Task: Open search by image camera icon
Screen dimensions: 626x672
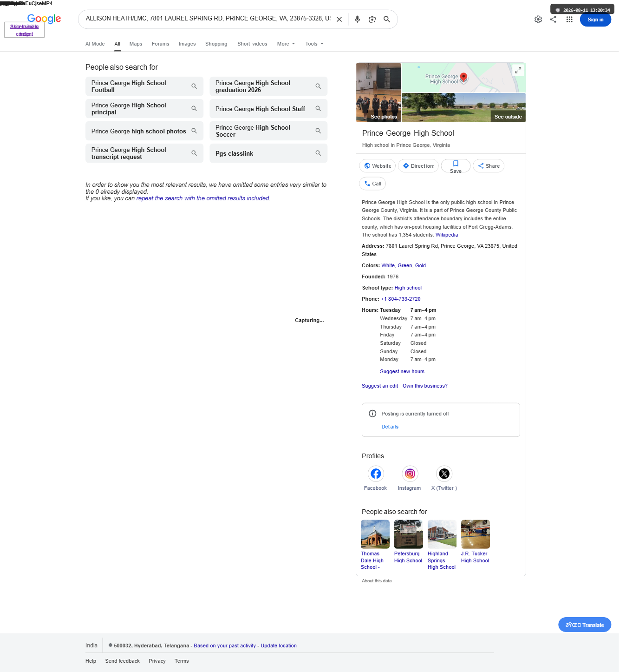Action: [372, 20]
